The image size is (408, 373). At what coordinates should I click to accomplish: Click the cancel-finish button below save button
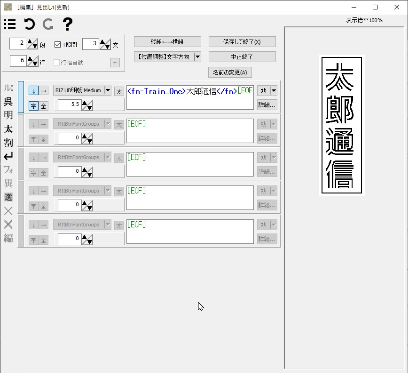click(242, 57)
